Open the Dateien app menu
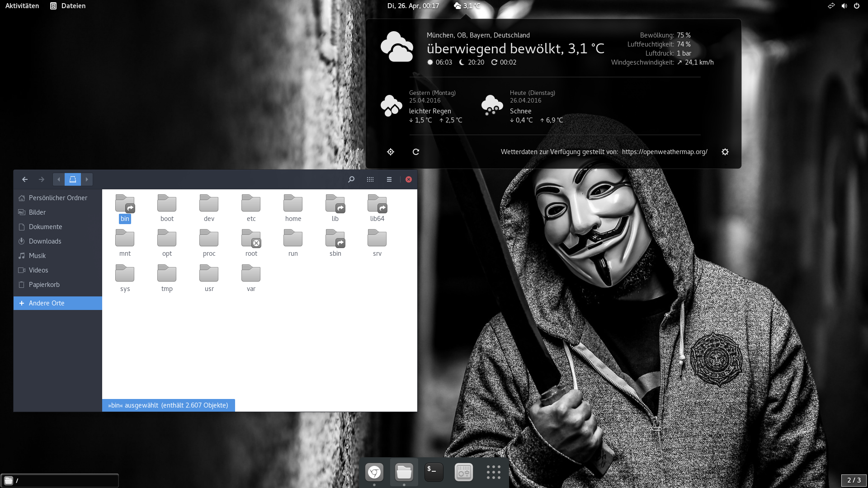This screenshot has width=868, height=488. [68, 6]
